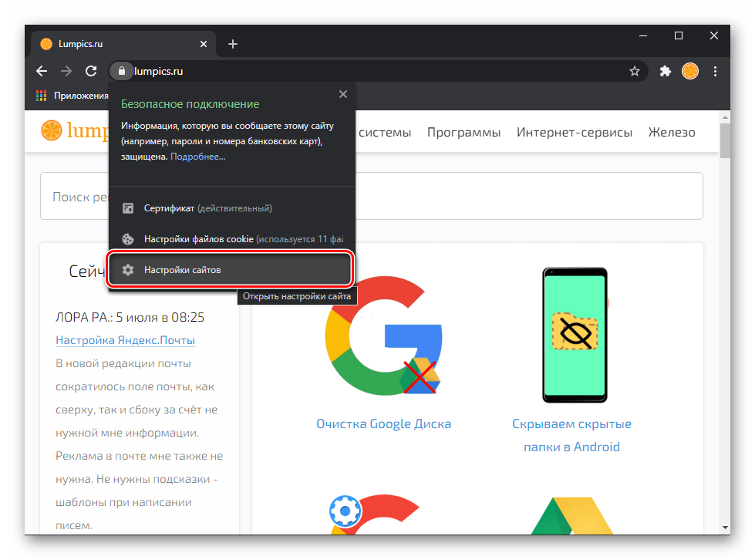Open a new tab with plus button
This screenshot has width=755, height=560.
[x=233, y=44]
